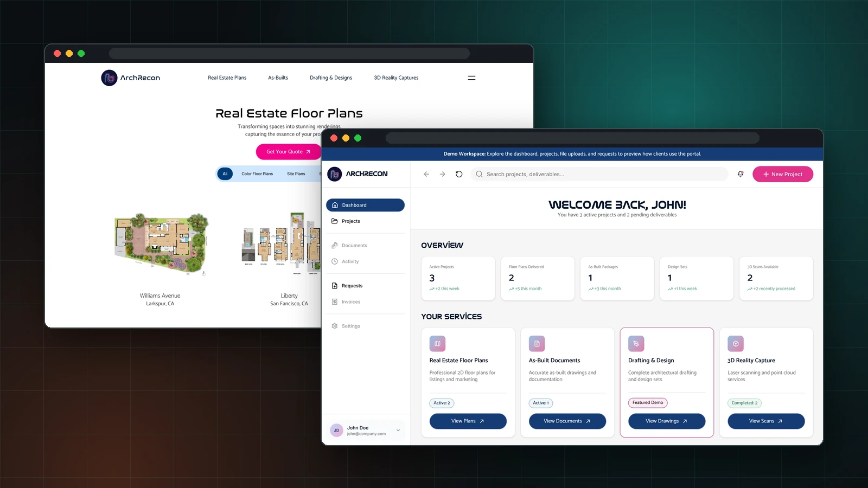Click the 3D Reality Capture card icon

pyautogui.click(x=736, y=344)
